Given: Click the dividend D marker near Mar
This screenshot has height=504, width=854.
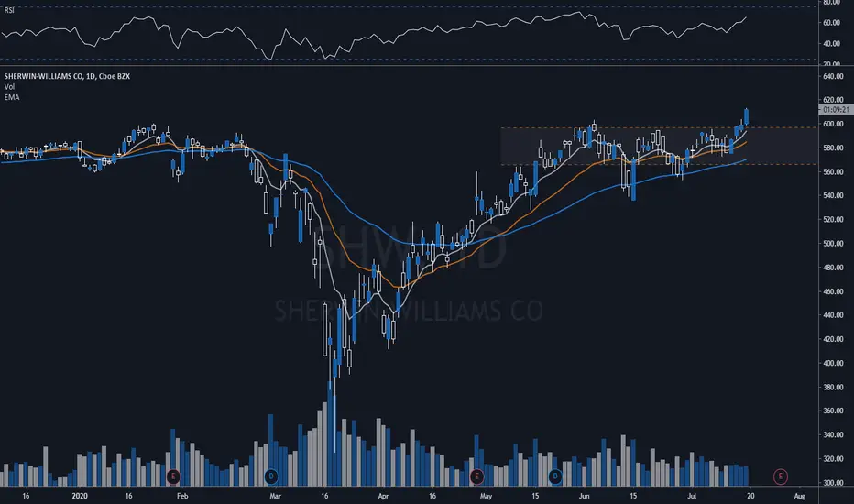Looking at the screenshot, I should tap(270, 477).
